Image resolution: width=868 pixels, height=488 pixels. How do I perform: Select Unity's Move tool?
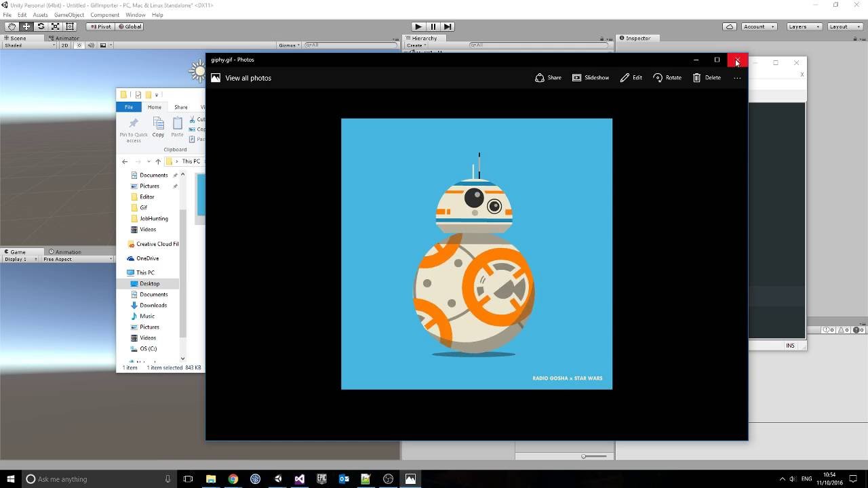(26, 26)
